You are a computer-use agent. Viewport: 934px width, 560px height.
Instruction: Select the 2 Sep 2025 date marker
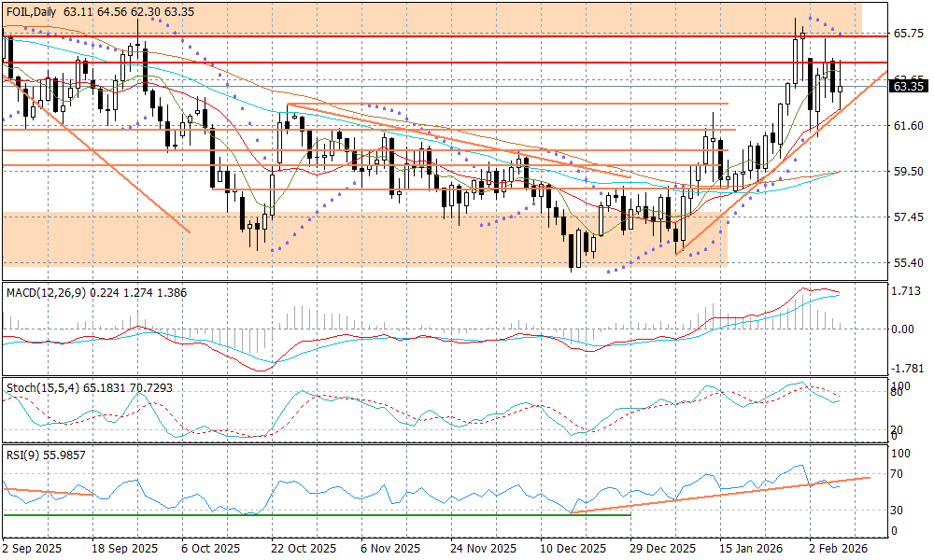point(32,549)
